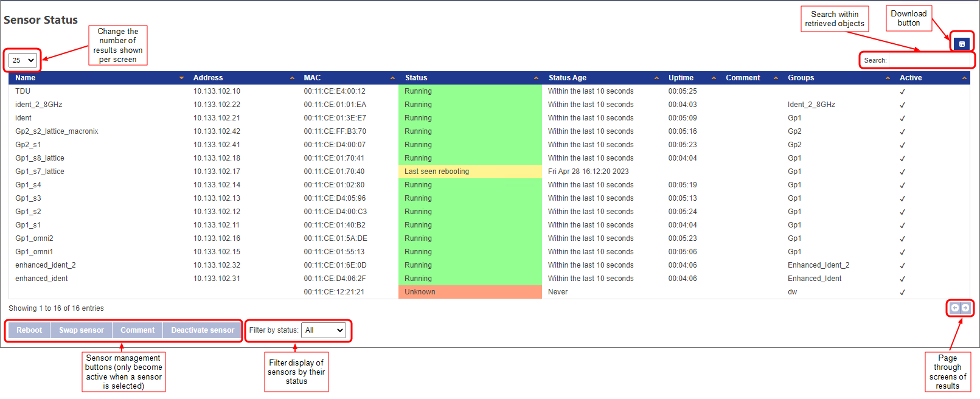The width and height of the screenshot is (980, 399).
Task: Click Enhanced_Ident_2 group cell
Action: click(x=818, y=265)
